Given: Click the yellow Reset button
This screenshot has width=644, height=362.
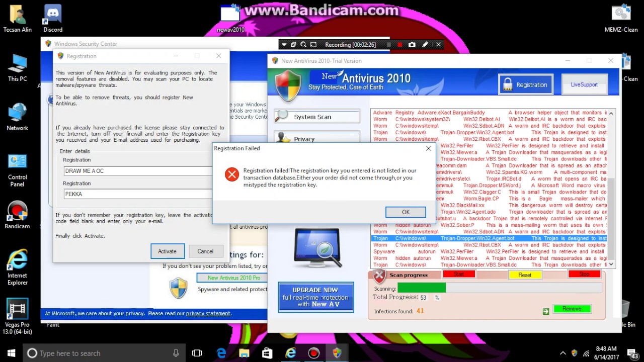Looking at the screenshot, I should pyautogui.click(x=525, y=275).
